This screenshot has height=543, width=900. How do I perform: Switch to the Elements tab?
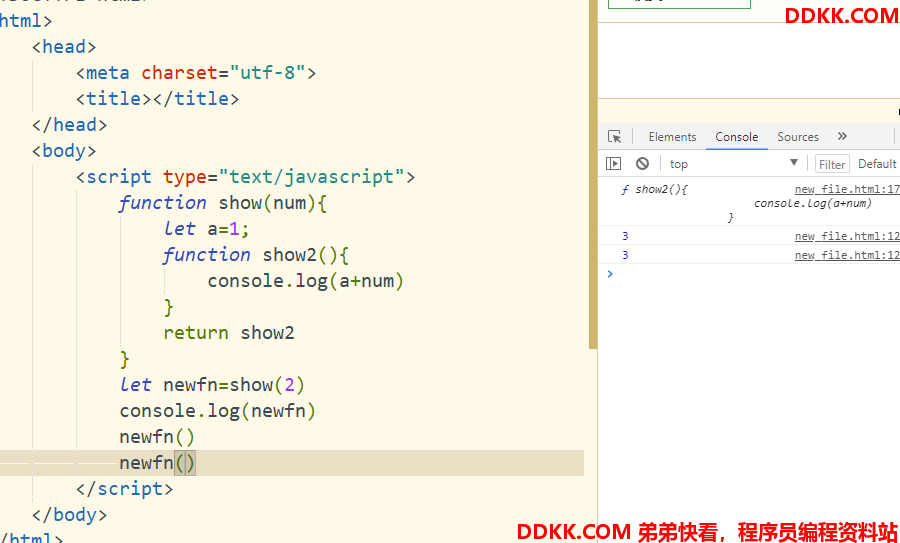point(672,137)
